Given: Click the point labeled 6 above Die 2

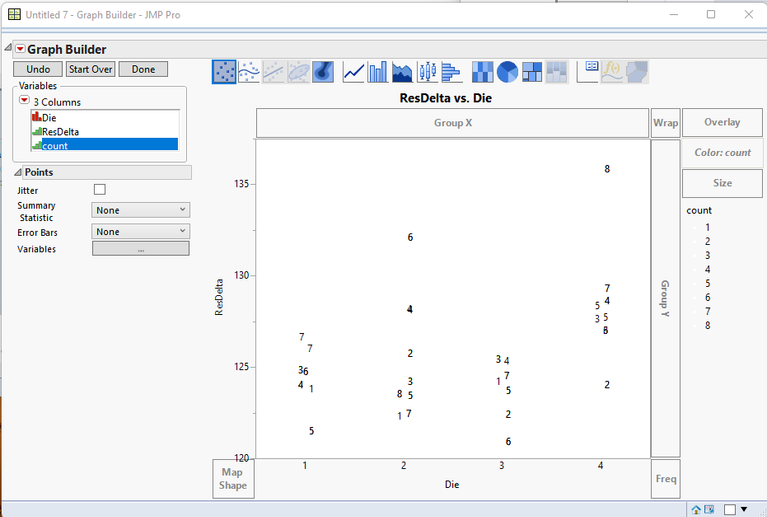Looking at the screenshot, I should (x=410, y=237).
